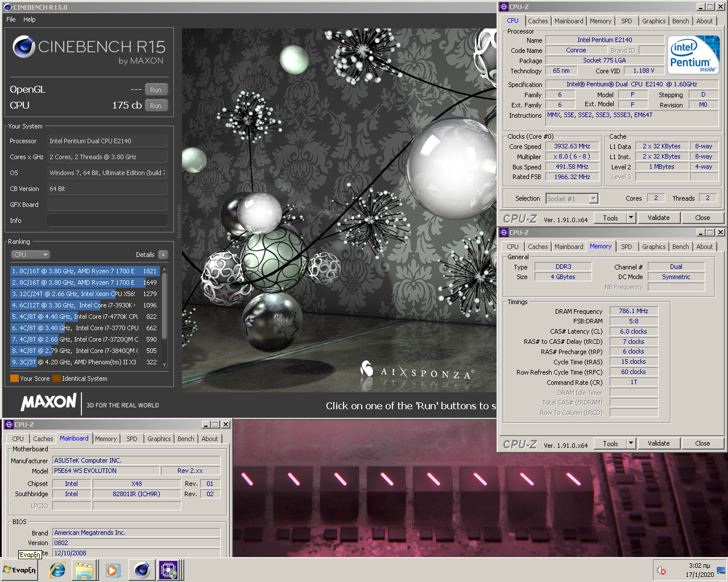This screenshot has height=582, width=728.
Task: Open the Start menu button
Action: pos(19,570)
